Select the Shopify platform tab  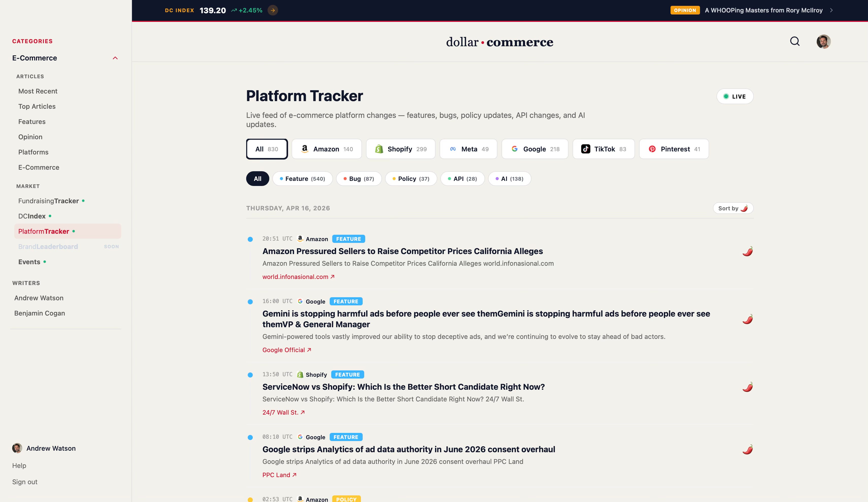pyautogui.click(x=400, y=149)
